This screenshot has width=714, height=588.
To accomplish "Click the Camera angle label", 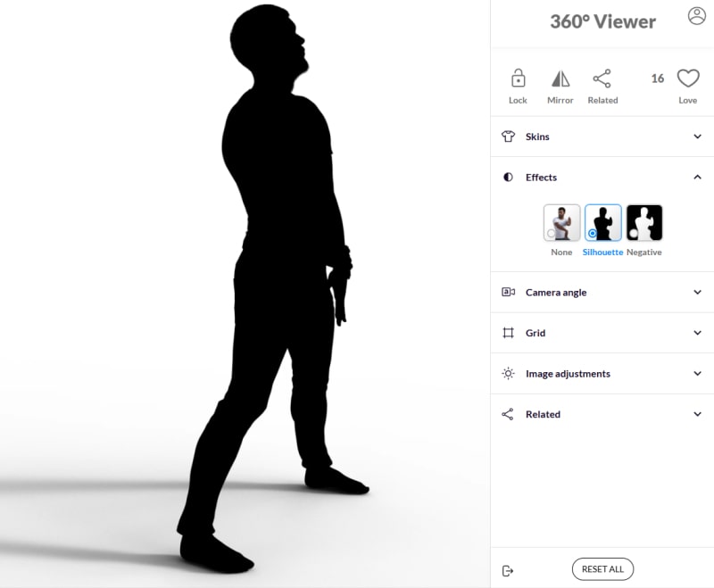I will [556, 292].
